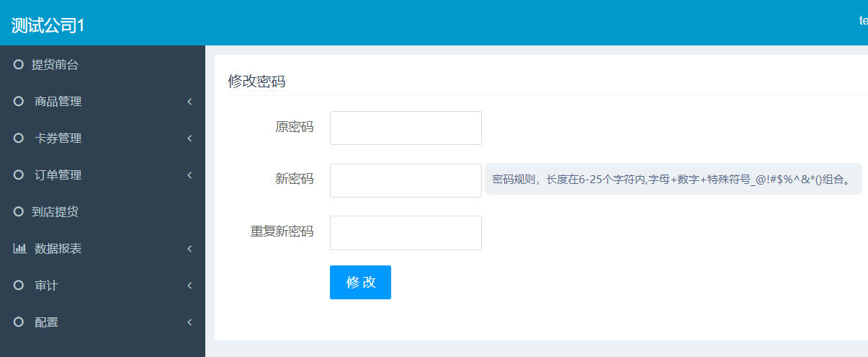Expand the 订单管理 submenu chevron
Image resolution: width=868 pixels, height=357 pixels.
pyautogui.click(x=189, y=175)
